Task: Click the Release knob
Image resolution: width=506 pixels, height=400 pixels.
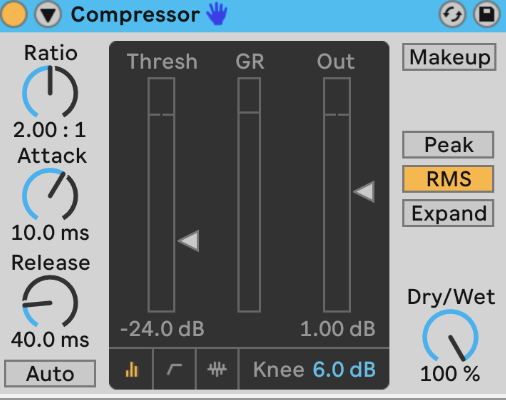Action: point(50,302)
